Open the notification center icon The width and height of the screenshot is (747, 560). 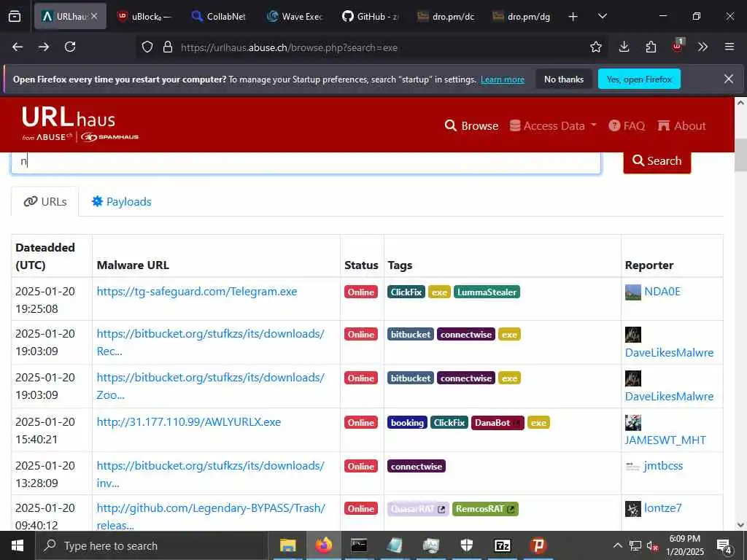click(x=724, y=545)
